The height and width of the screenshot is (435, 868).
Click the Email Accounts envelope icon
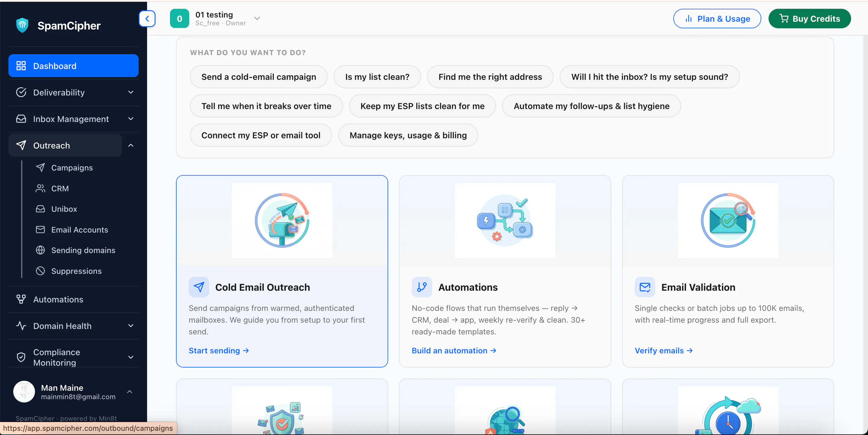coord(40,230)
